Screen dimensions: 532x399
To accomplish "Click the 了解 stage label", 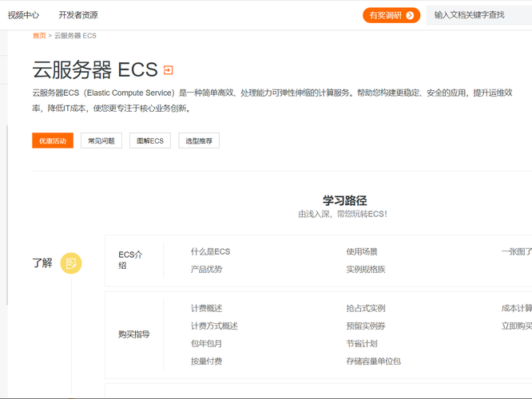I will click(x=42, y=263).
